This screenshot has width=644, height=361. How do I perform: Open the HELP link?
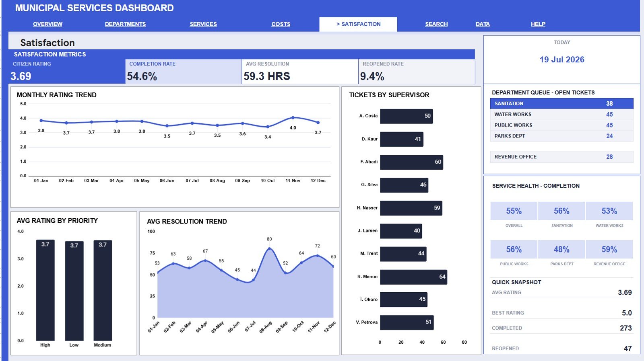point(538,24)
